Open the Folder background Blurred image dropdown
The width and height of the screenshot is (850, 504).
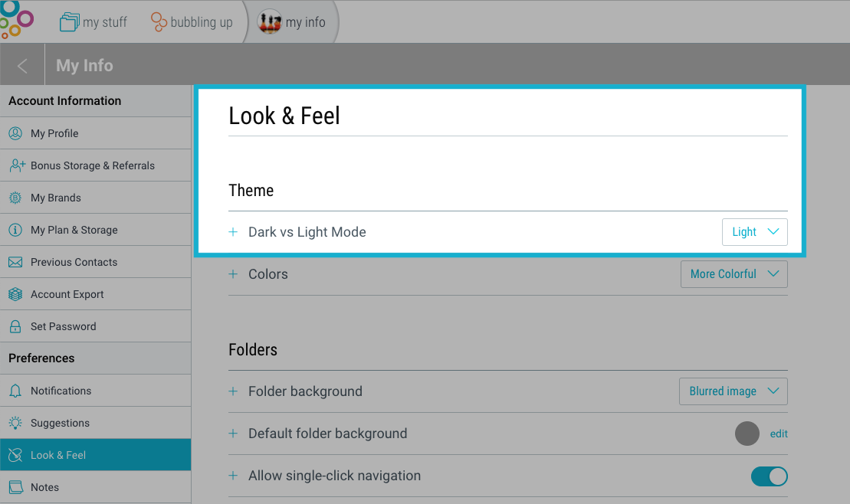tap(733, 391)
